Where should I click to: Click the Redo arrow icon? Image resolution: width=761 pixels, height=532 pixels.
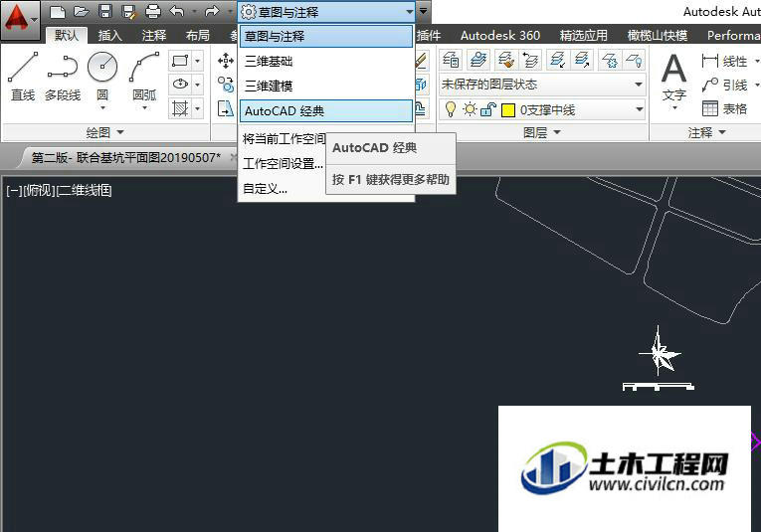pyautogui.click(x=212, y=11)
